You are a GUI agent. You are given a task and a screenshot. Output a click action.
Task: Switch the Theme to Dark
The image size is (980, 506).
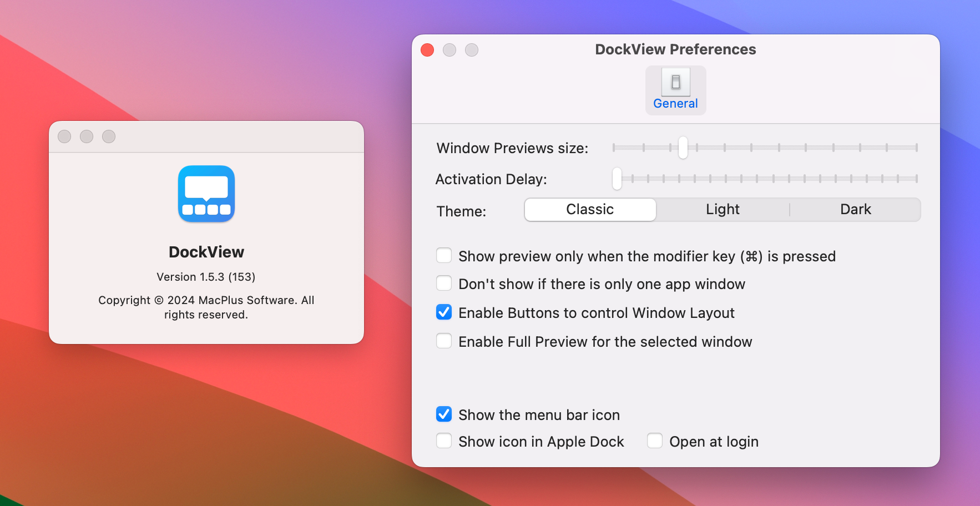[x=855, y=210]
